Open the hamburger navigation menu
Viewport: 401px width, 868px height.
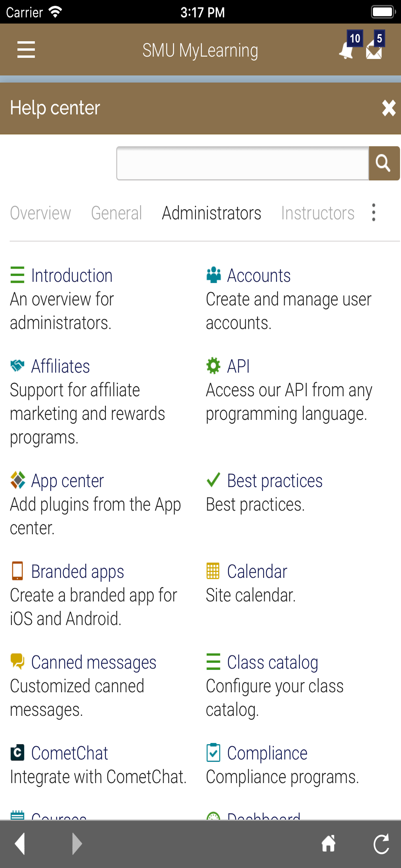pyautogui.click(x=26, y=49)
